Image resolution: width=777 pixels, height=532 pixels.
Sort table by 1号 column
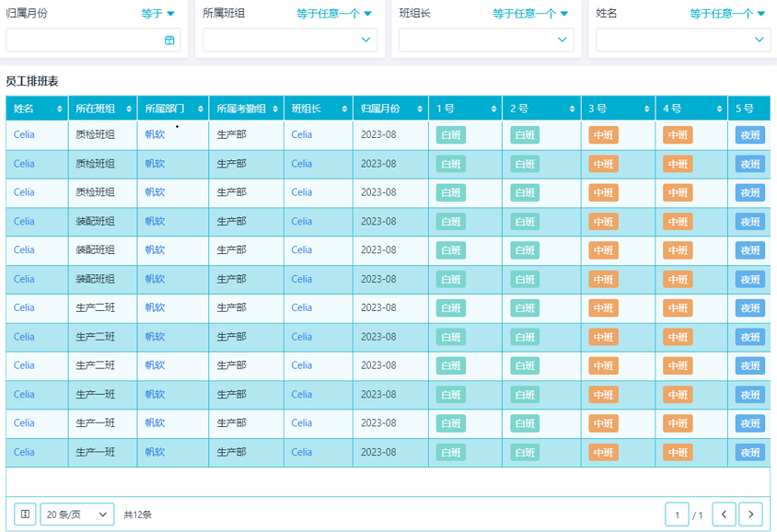click(494, 109)
